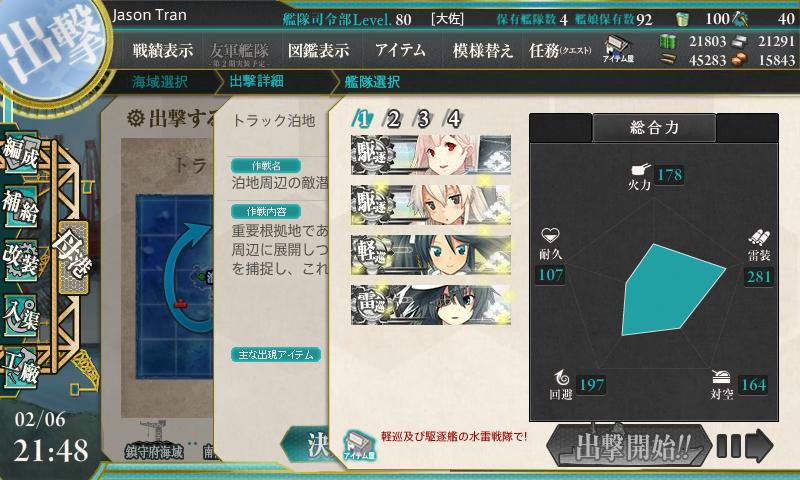Open 戦績表示 menu item
Image resolution: width=800 pixels, height=480 pixels.
pyautogui.click(x=163, y=50)
